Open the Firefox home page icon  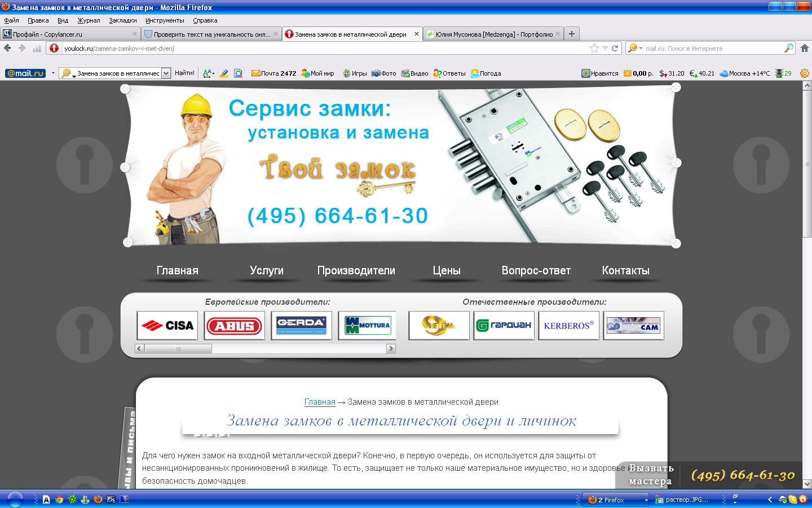(x=805, y=49)
